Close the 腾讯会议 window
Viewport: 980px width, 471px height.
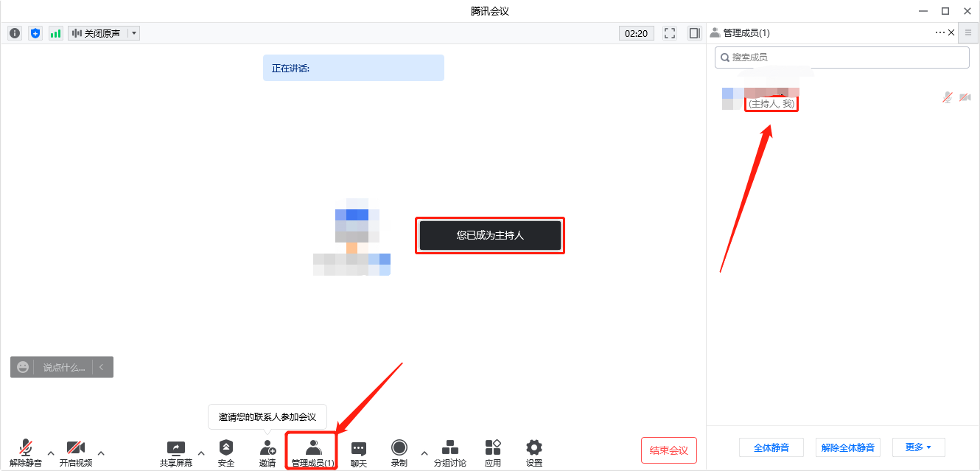click(x=967, y=11)
